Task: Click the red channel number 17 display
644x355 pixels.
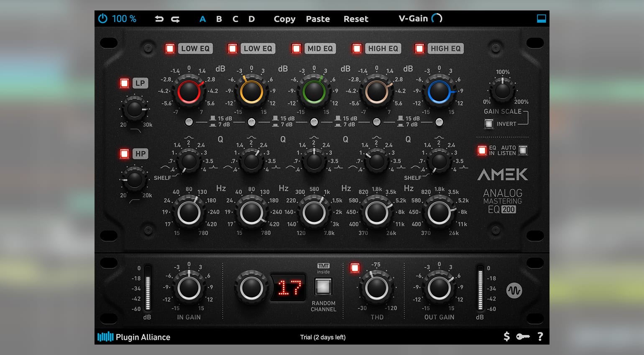Action: [x=289, y=288]
